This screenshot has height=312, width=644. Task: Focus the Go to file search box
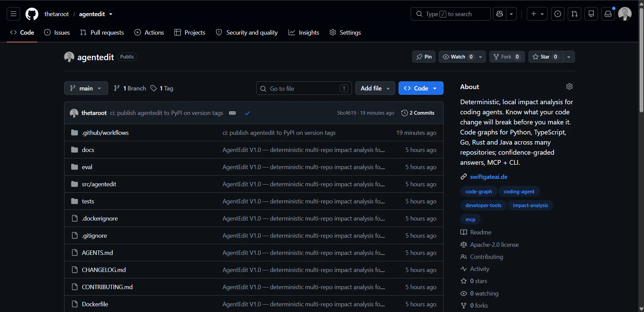click(x=304, y=88)
